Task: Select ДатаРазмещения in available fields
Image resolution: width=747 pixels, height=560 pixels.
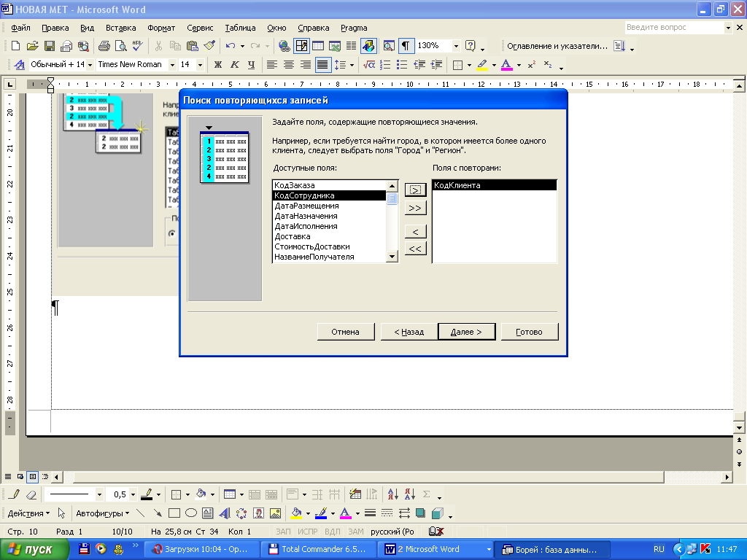Action: (x=329, y=206)
